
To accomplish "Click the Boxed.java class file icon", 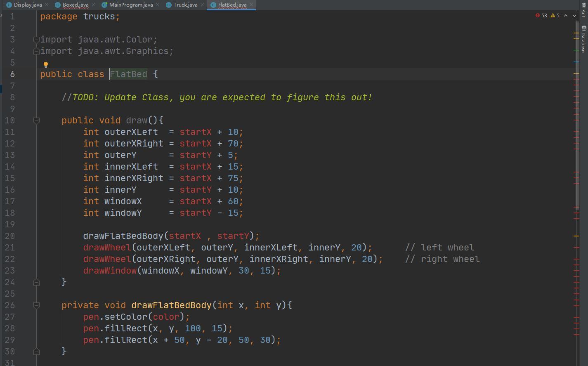I will click(x=58, y=5).
